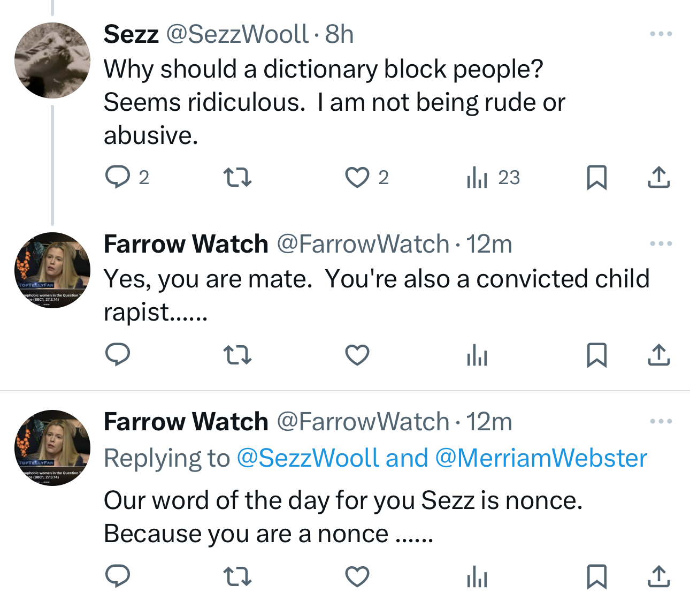Like the 'Yes, you are mate' tweet
The height and width of the screenshot is (616, 690).
tap(357, 355)
